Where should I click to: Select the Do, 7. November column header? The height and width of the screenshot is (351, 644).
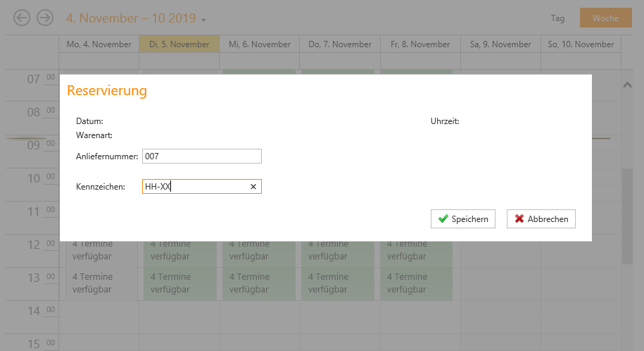coord(340,44)
